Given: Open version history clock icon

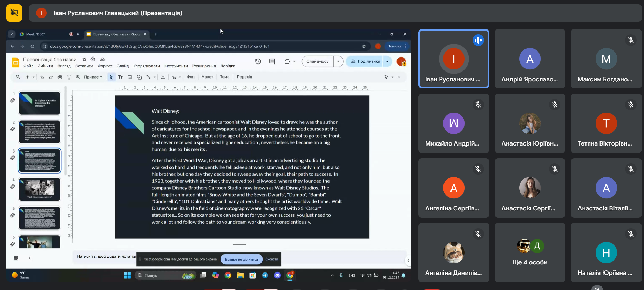Looking at the screenshot, I should pyautogui.click(x=258, y=61).
